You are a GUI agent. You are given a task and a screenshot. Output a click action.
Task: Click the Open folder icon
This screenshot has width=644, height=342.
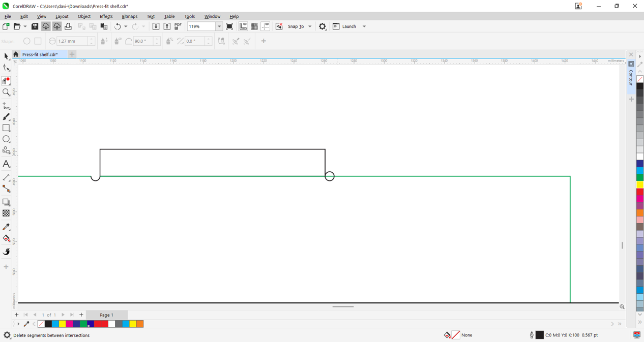click(17, 26)
